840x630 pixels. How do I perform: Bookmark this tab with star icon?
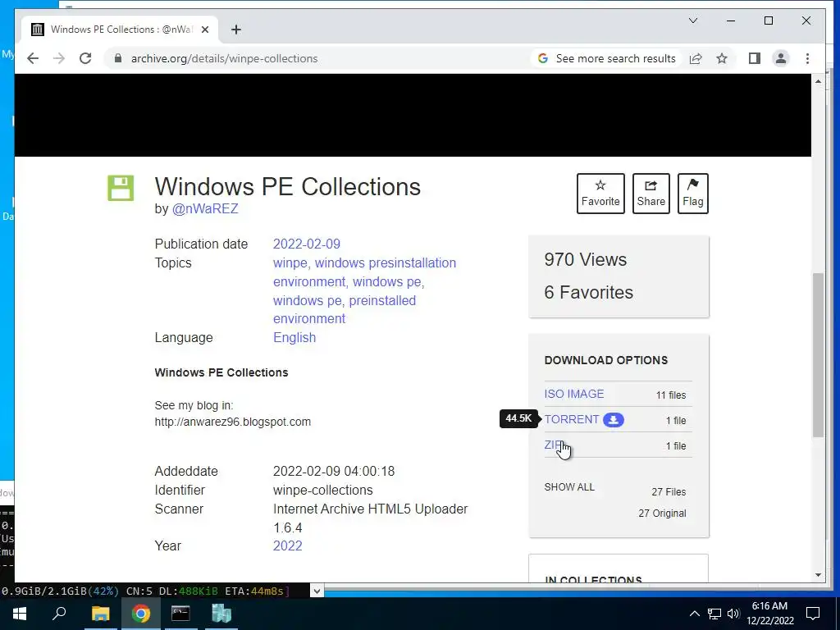point(722,58)
